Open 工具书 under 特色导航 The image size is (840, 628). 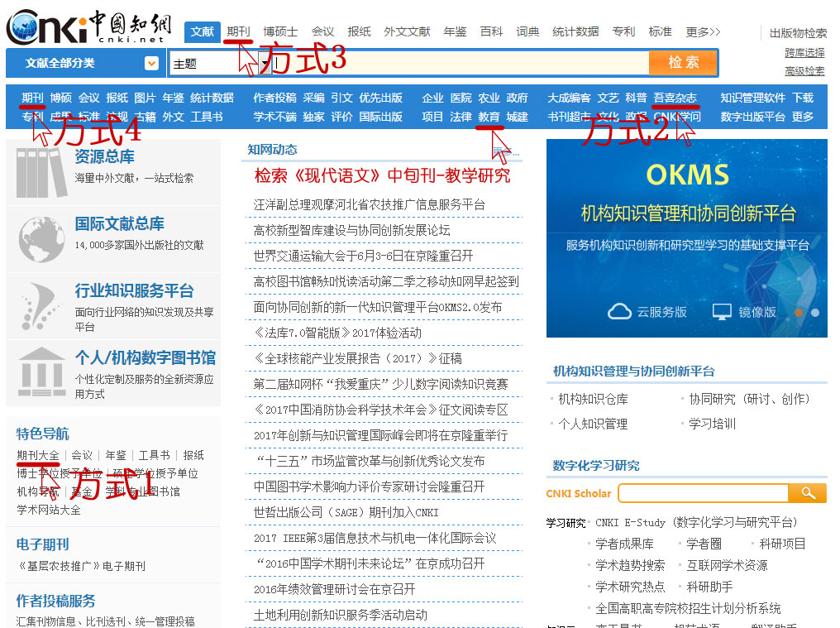tap(155, 455)
